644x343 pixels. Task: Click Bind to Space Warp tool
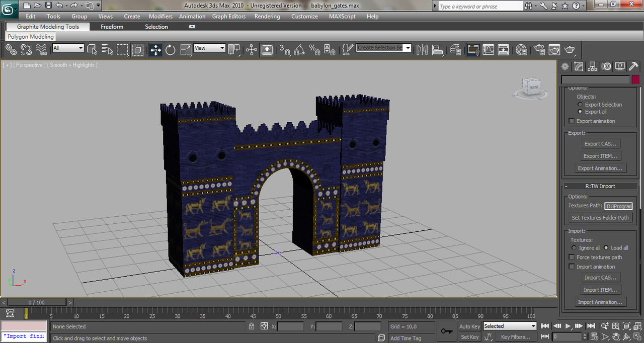[x=42, y=49]
